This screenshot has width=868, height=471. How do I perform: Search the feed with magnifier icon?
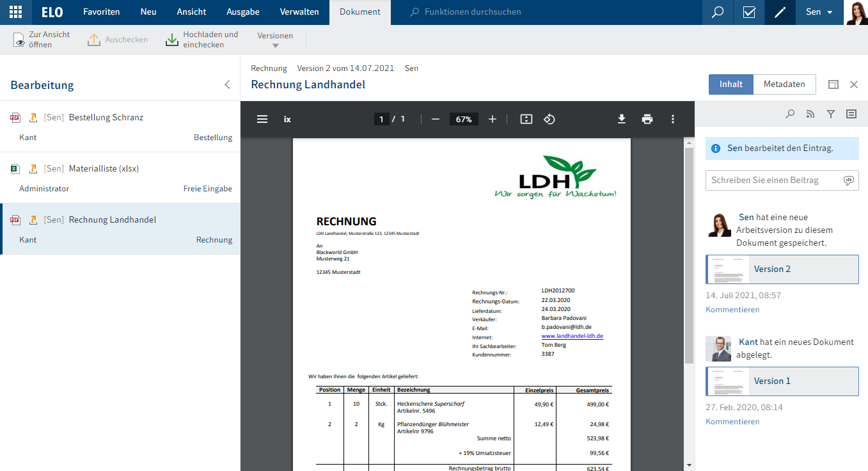pos(791,114)
